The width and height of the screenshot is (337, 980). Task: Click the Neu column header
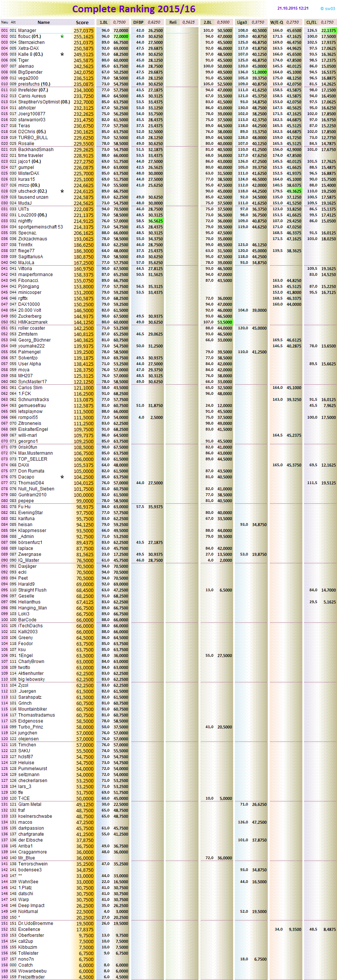pyautogui.click(x=4, y=22)
